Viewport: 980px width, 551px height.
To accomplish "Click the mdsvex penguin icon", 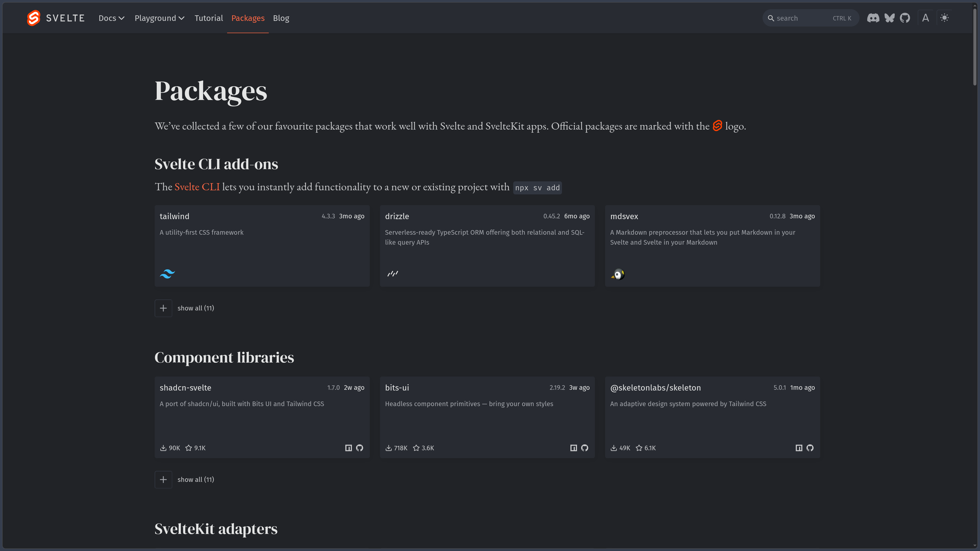I will [618, 274].
